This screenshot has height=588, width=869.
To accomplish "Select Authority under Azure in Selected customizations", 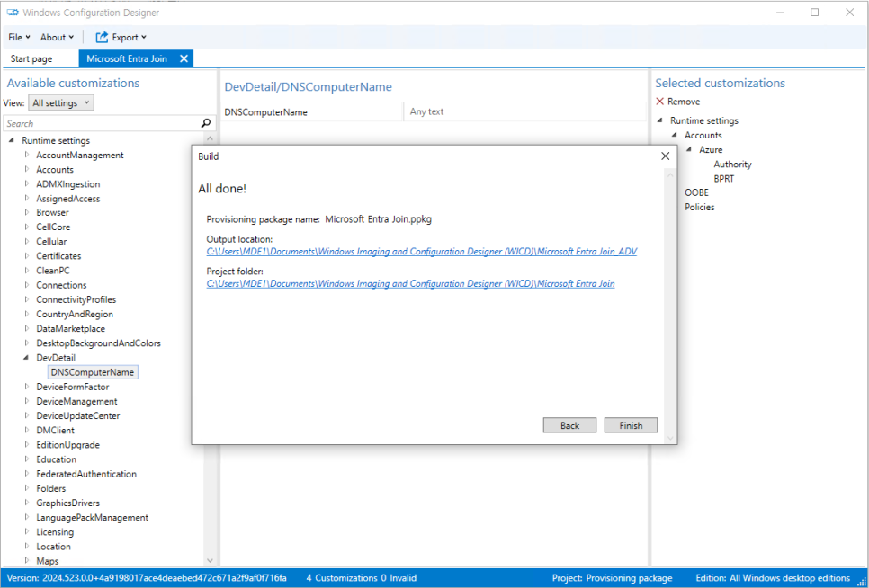I will tap(732, 164).
